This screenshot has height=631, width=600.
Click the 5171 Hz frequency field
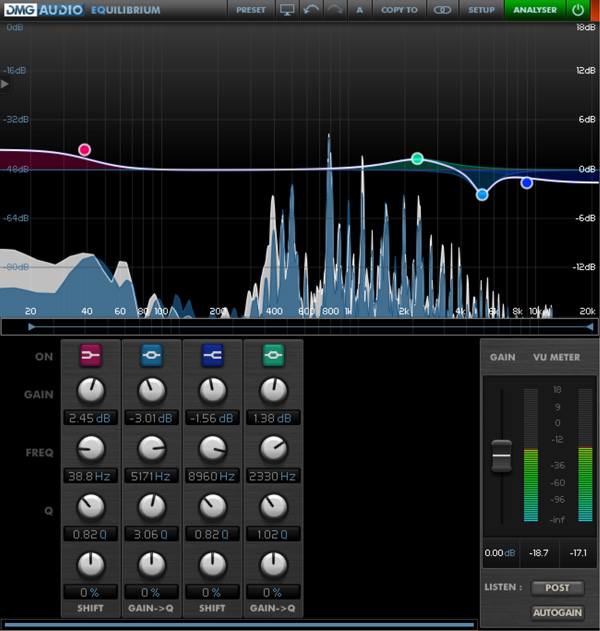tap(151, 476)
